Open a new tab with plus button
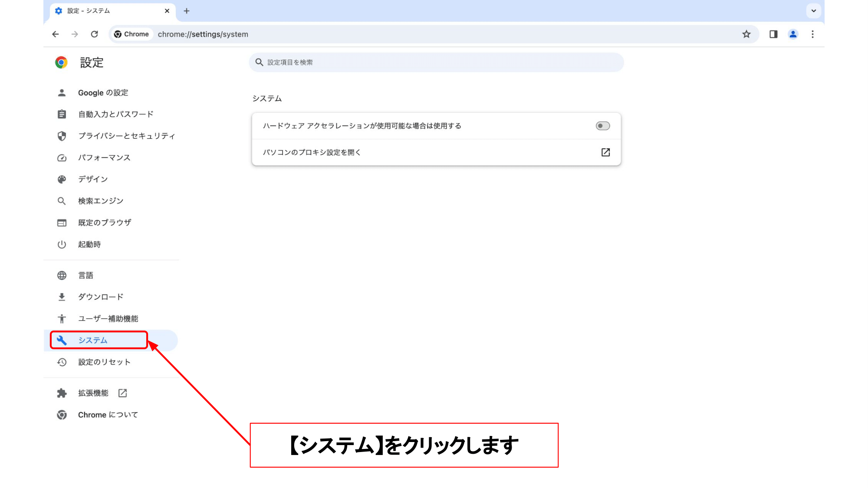Image resolution: width=868 pixels, height=488 pixels. pyautogui.click(x=187, y=11)
